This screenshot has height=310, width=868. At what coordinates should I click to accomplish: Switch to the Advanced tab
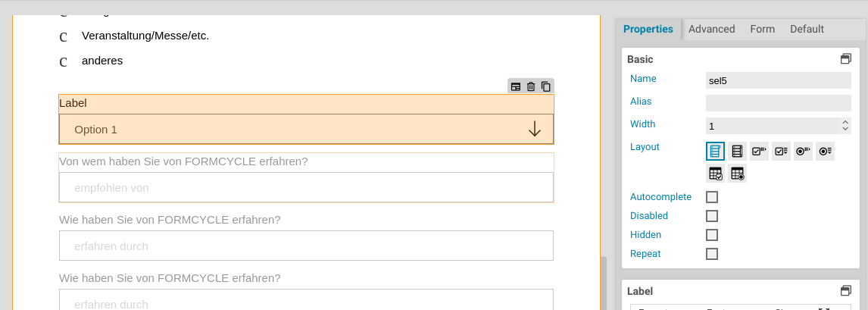711,29
